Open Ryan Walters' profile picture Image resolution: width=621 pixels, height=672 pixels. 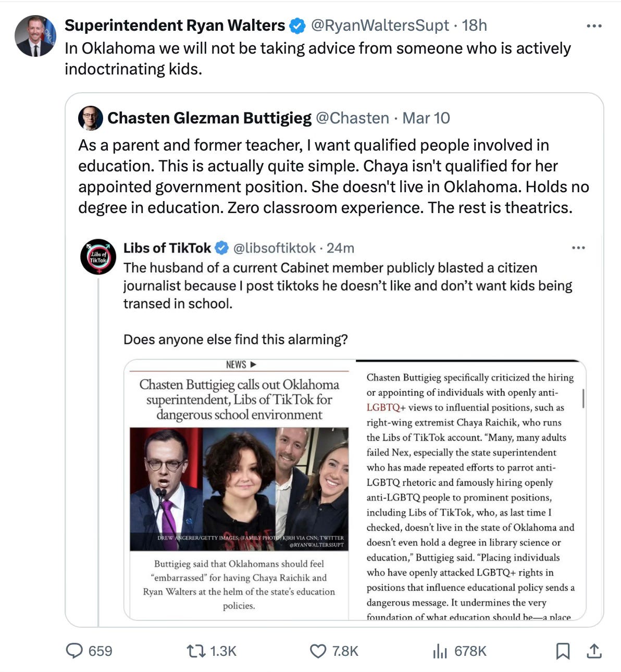point(35,36)
